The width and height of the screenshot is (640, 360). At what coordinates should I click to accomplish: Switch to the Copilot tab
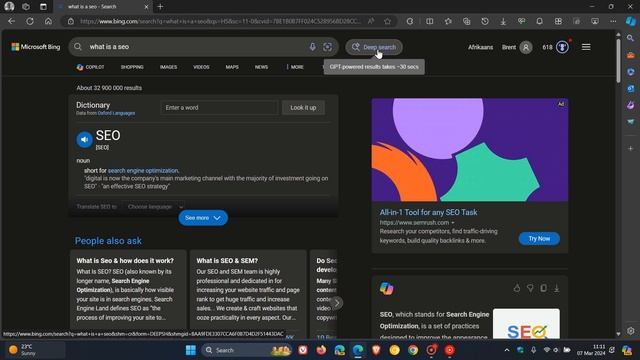90,67
